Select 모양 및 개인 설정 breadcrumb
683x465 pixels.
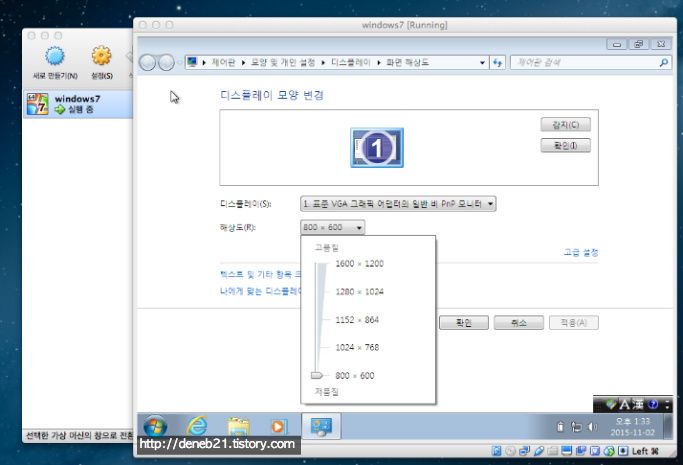point(283,62)
